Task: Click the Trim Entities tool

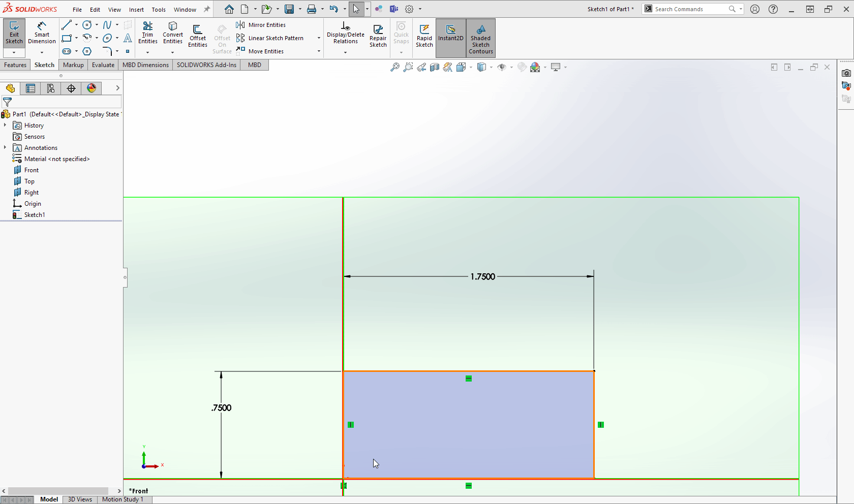Action: 148,34
